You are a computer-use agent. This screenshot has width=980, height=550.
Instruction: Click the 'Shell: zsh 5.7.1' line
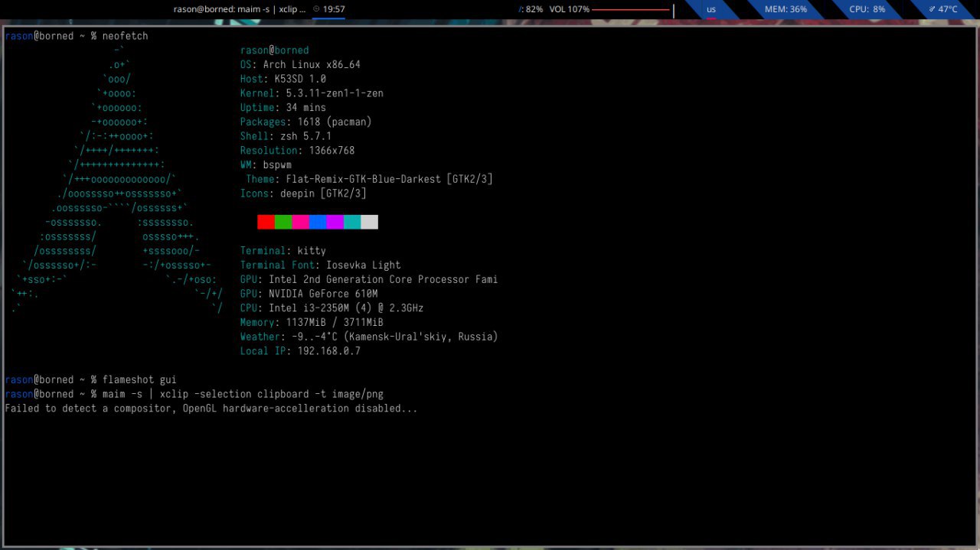(286, 136)
